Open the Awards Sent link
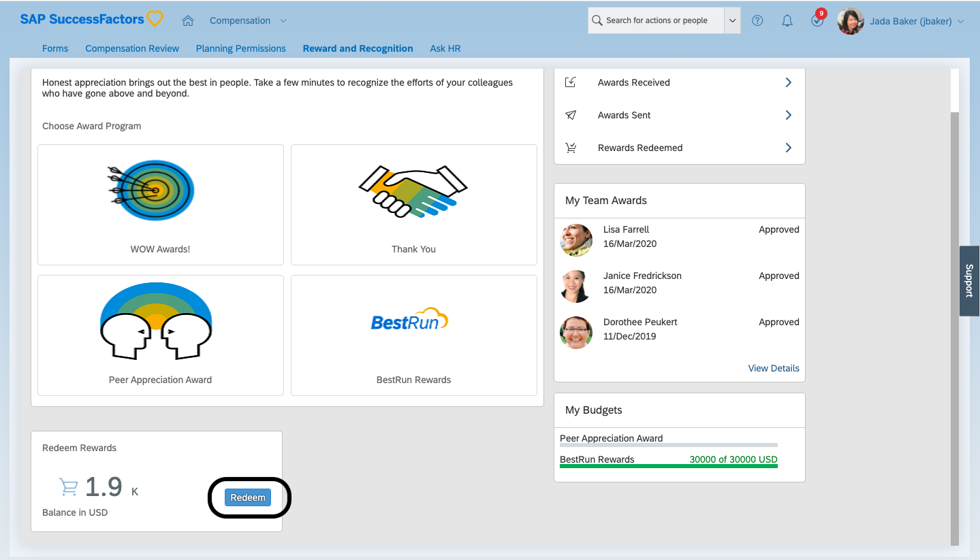 pyautogui.click(x=624, y=115)
